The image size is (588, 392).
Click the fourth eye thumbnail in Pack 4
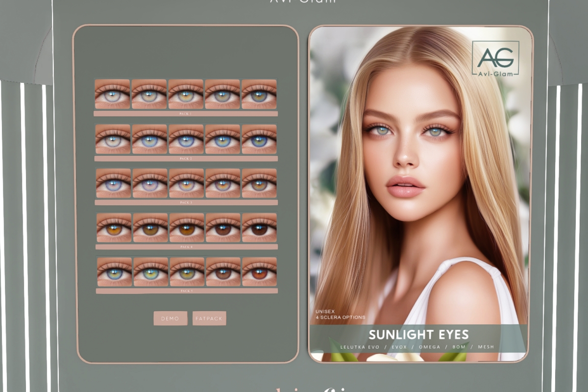point(223,227)
